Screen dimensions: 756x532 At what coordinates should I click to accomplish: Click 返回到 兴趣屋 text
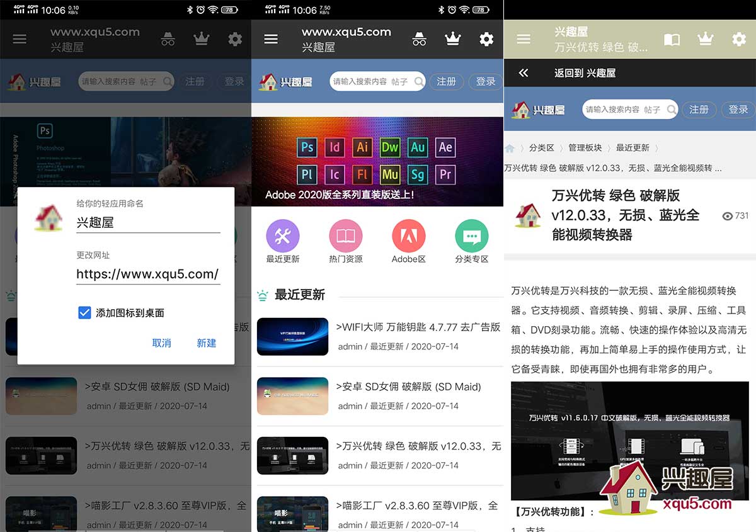585,73
